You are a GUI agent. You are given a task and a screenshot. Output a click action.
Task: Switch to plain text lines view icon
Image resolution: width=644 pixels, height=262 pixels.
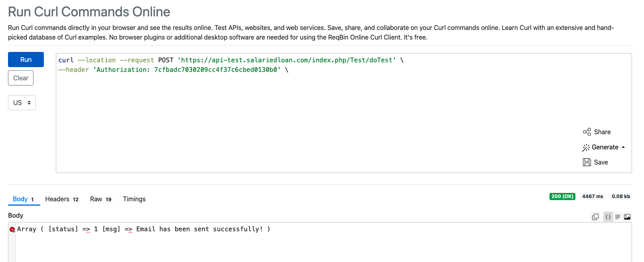pyautogui.click(x=618, y=217)
